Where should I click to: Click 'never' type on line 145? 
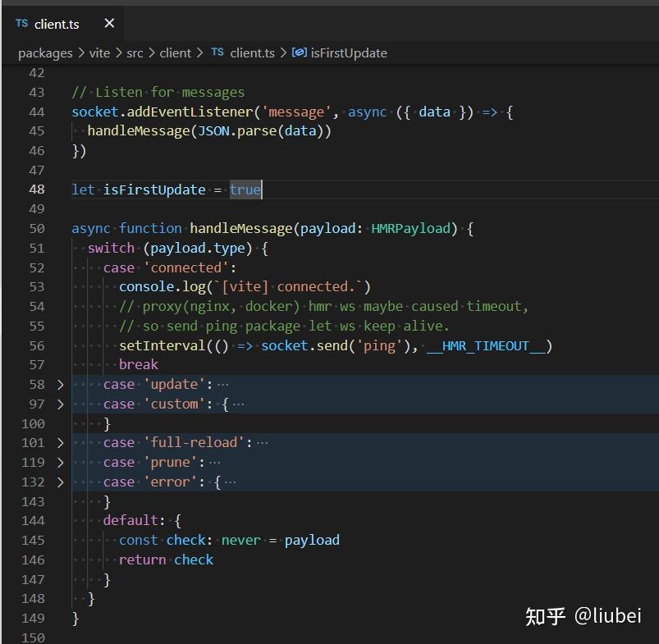pyautogui.click(x=240, y=541)
